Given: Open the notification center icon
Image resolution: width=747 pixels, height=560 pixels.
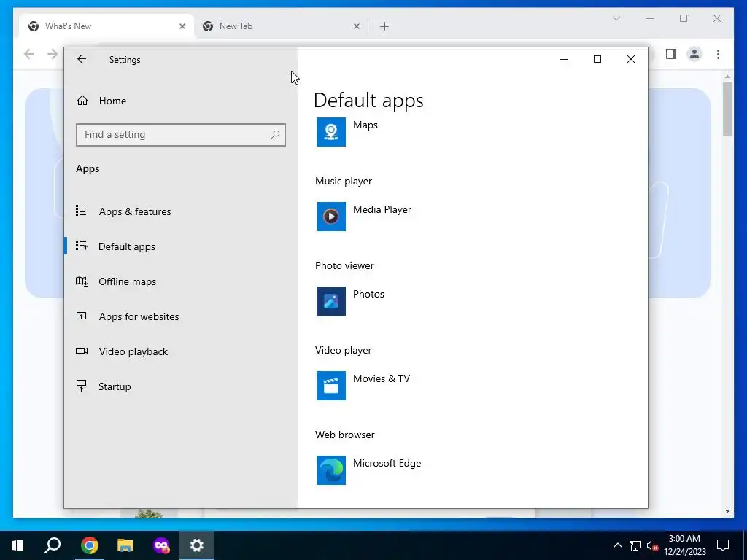Looking at the screenshot, I should pos(723,545).
